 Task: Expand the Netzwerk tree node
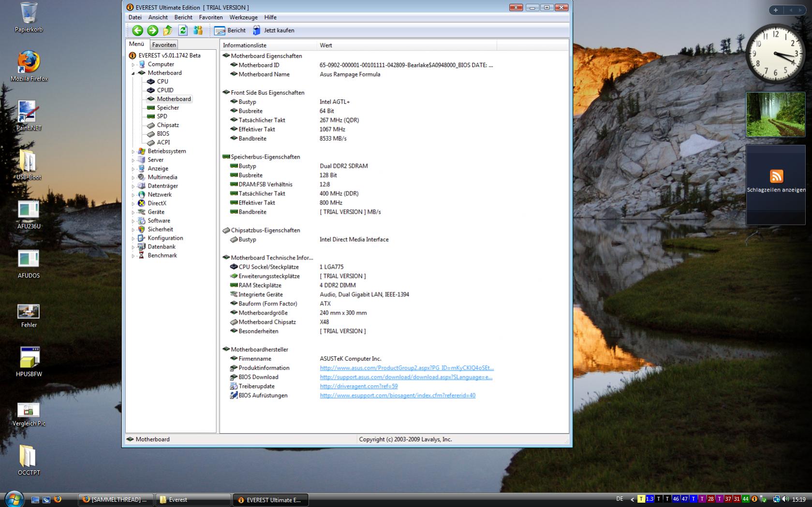point(133,195)
